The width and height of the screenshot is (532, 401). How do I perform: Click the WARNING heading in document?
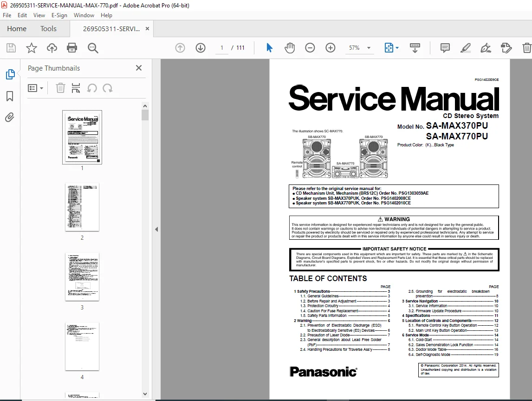(394, 219)
